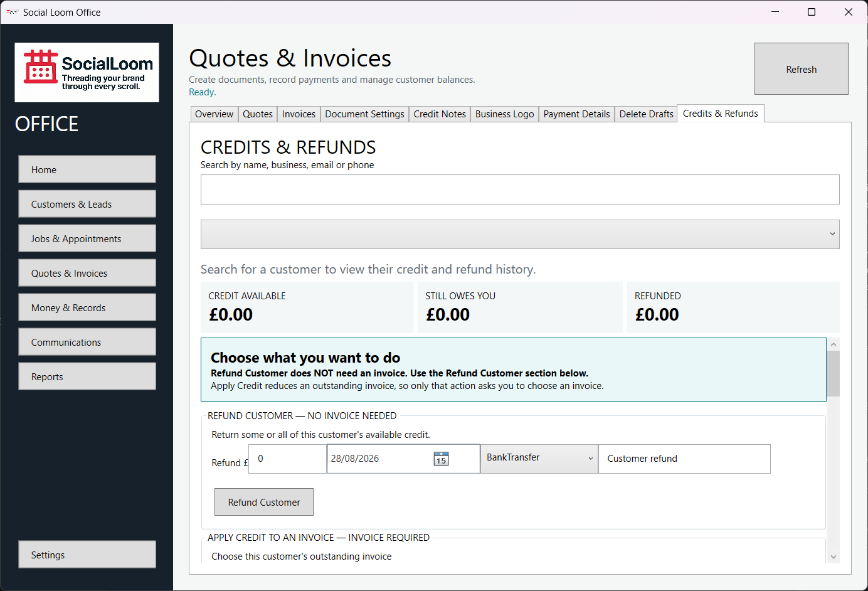Image resolution: width=868 pixels, height=591 pixels.
Task: Switch to the Invoices tab
Action: pyautogui.click(x=299, y=114)
